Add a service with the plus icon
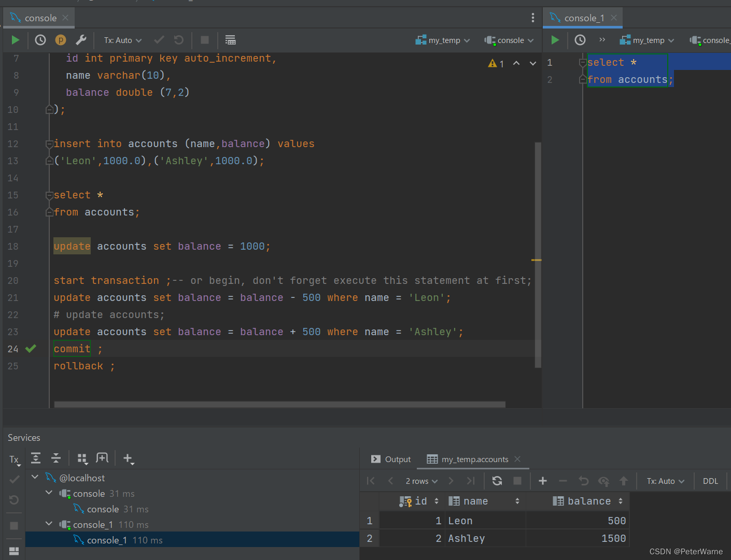The image size is (731, 560). (128, 458)
